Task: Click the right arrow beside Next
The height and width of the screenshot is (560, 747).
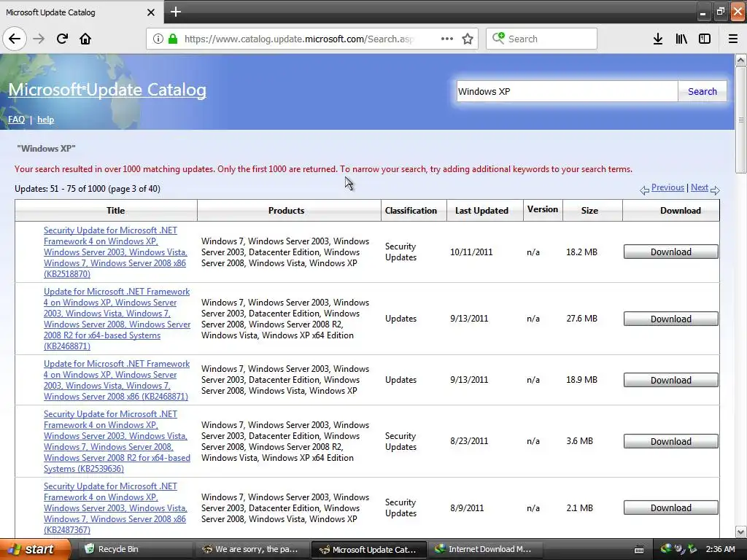Action: click(715, 190)
